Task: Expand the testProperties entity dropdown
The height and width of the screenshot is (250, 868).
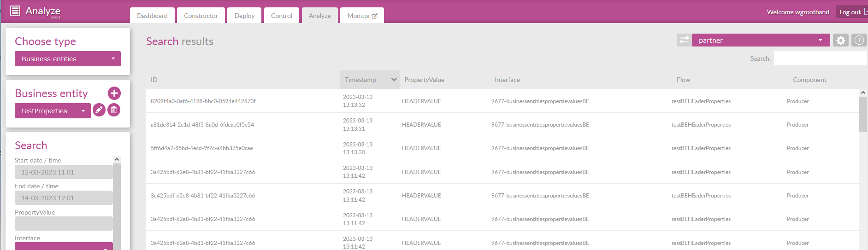Action: (x=53, y=111)
